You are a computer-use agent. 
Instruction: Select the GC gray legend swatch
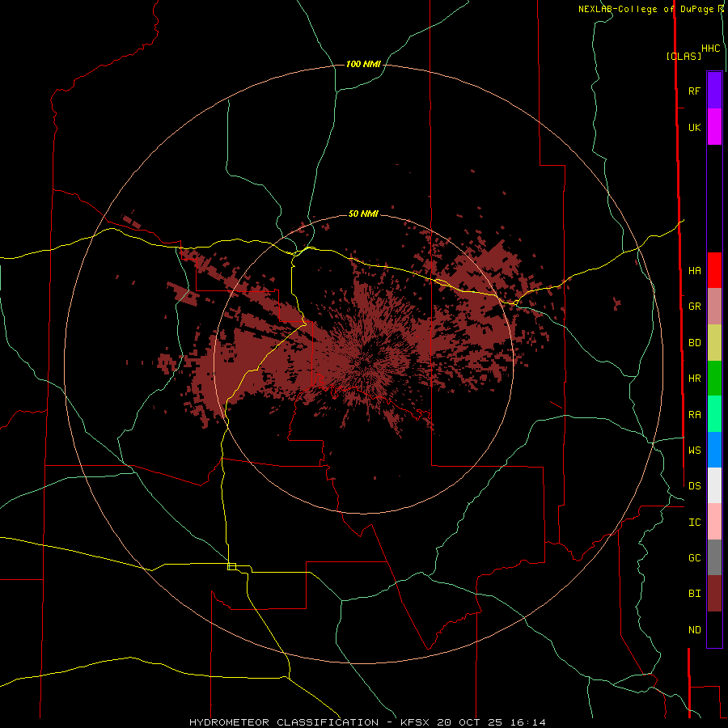(714, 557)
